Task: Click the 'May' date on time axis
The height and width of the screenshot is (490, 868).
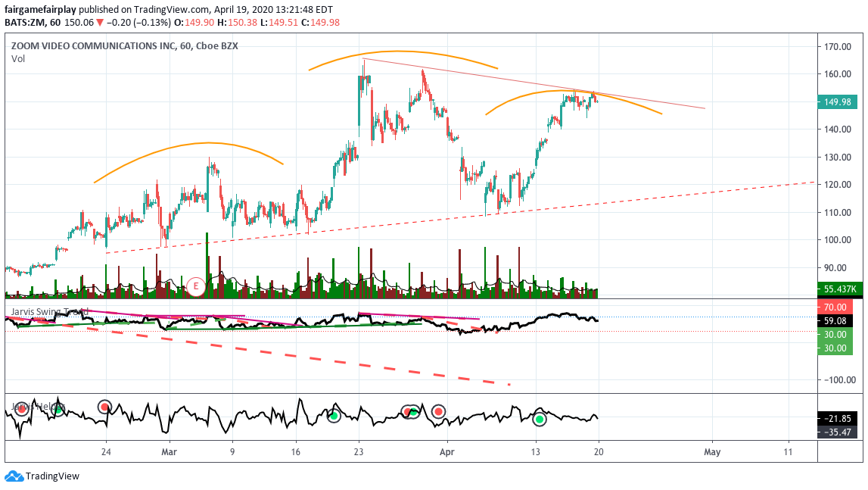Action: click(x=712, y=451)
